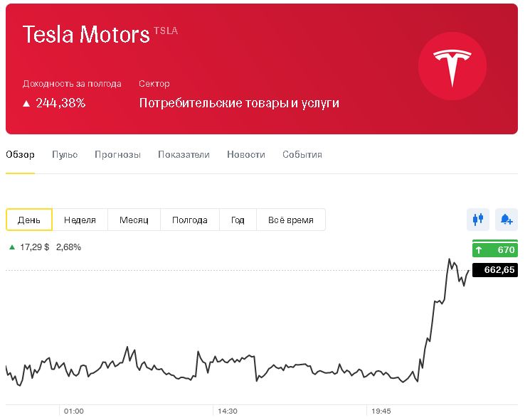Click the Tesla logo circle
This screenshot has height=420, width=530.
tap(452, 66)
